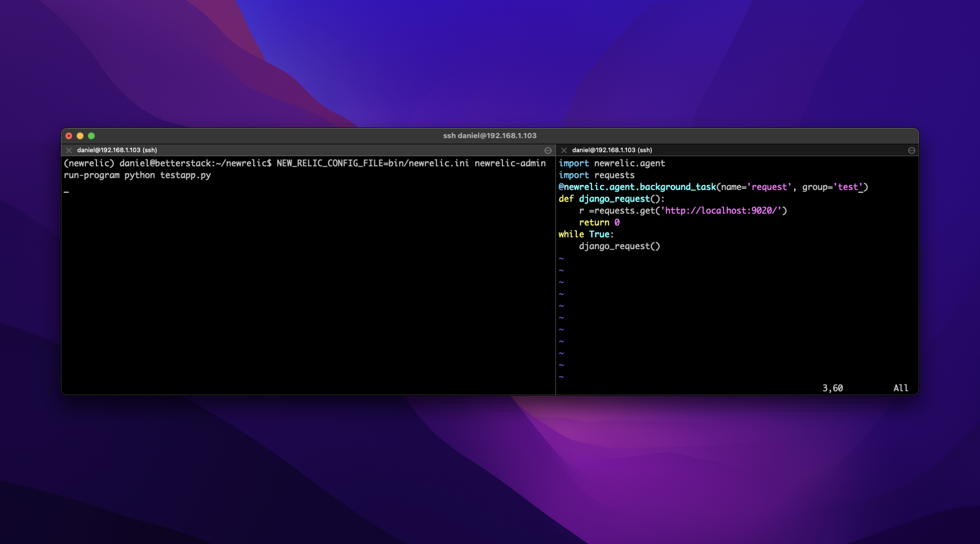Click the red close traffic light button

pos(69,136)
